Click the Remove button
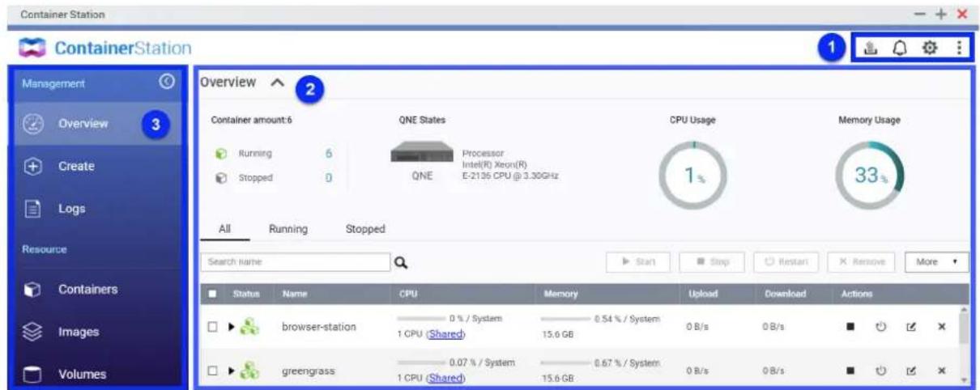 tap(862, 262)
